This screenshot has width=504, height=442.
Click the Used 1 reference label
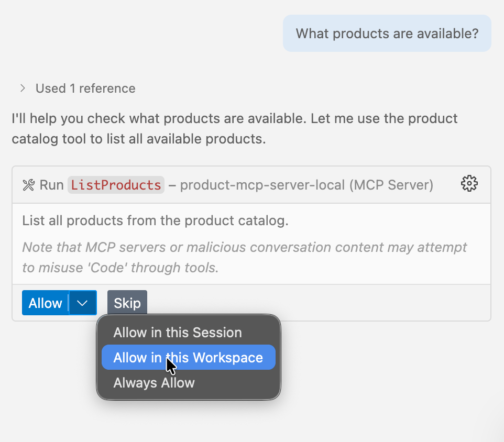pos(85,89)
